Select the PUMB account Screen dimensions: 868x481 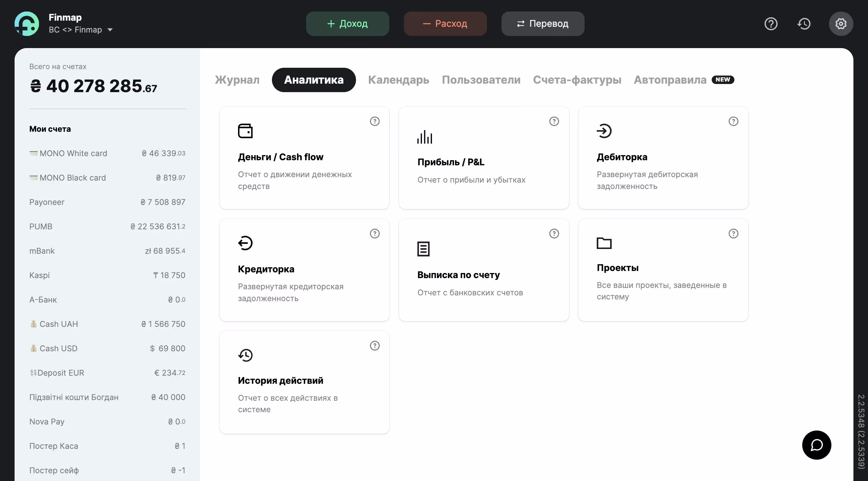(x=107, y=226)
